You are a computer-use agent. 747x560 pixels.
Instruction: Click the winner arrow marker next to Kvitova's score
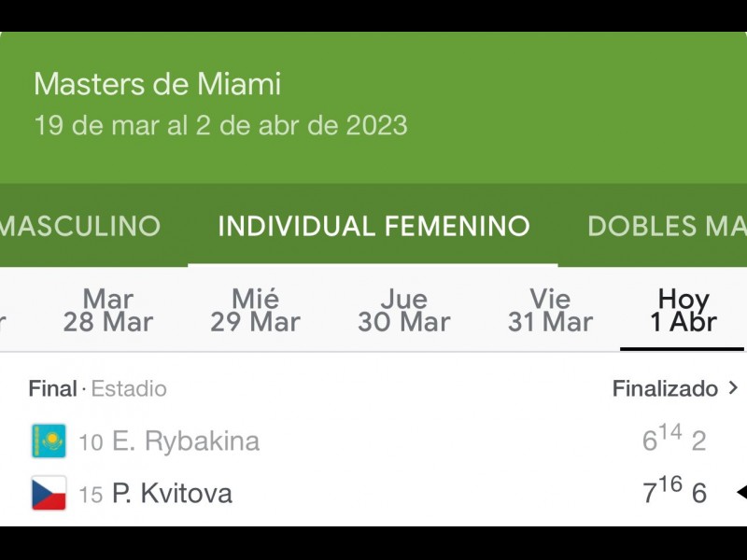point(740,492)
